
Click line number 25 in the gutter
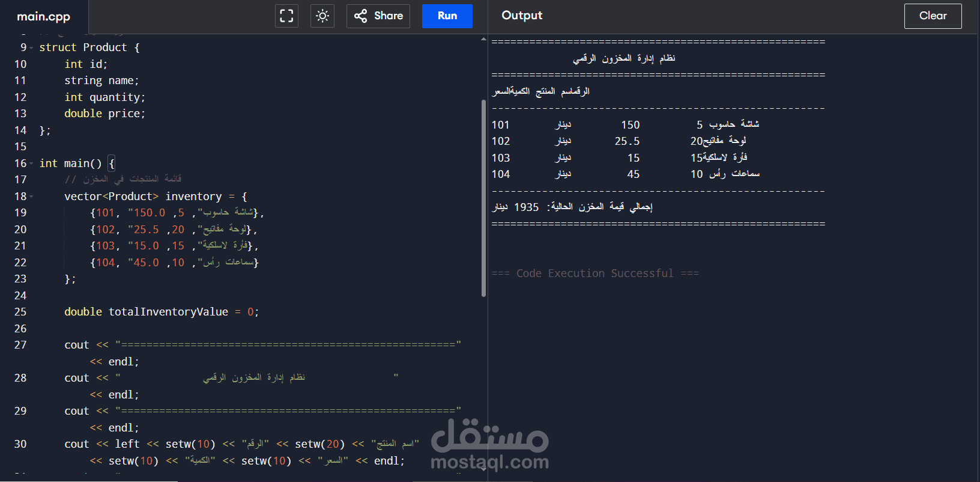pyautogui.click(x=20, y=312)
